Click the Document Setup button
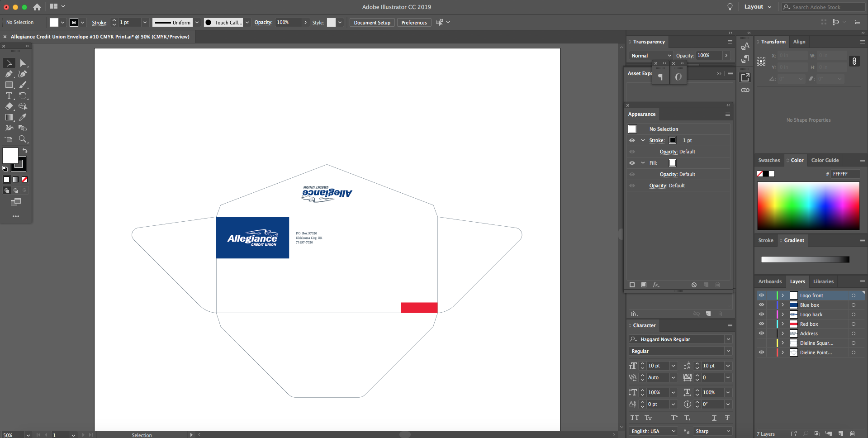This screenshot has height=438, width=868. pyautogui.click(x=372, y=23)
